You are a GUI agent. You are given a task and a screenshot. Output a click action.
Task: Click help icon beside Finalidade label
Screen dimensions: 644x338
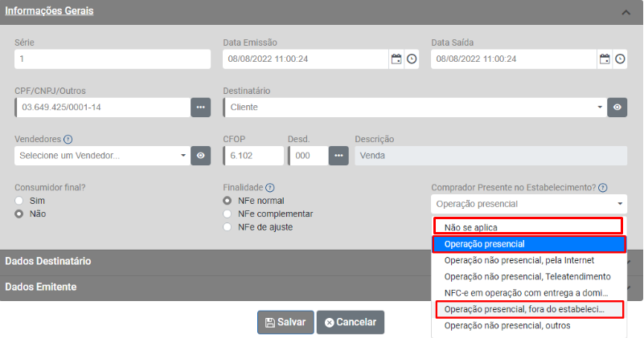click(x=270, y=187)
